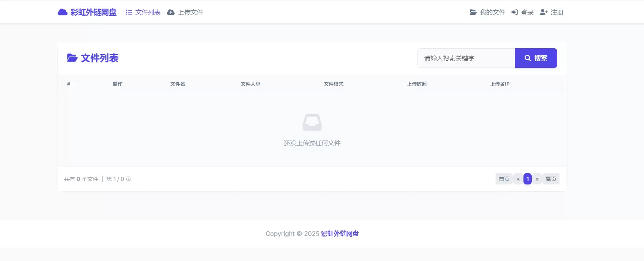Click the list icon beside 文件列表
644x261 pixels.
pos(129,13)
